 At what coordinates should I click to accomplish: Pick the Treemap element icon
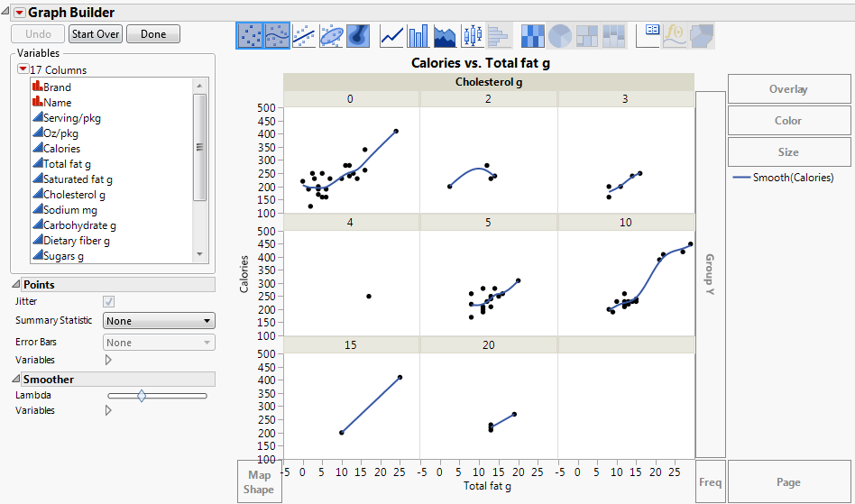click(x=587, y=36)
